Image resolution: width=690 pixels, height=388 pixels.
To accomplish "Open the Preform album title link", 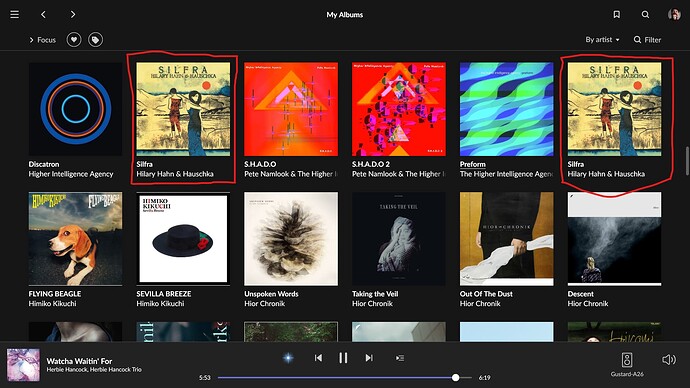I will (x=473, y=164).
